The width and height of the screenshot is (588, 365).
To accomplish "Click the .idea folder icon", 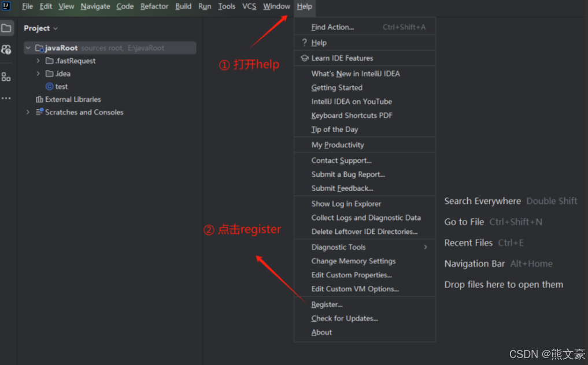I will [50, 73].
